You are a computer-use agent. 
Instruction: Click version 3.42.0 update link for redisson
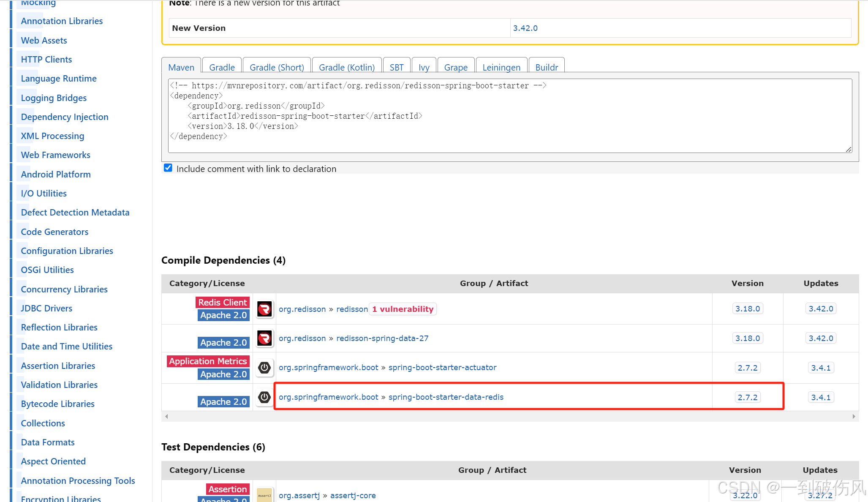(x=820, y=308)
